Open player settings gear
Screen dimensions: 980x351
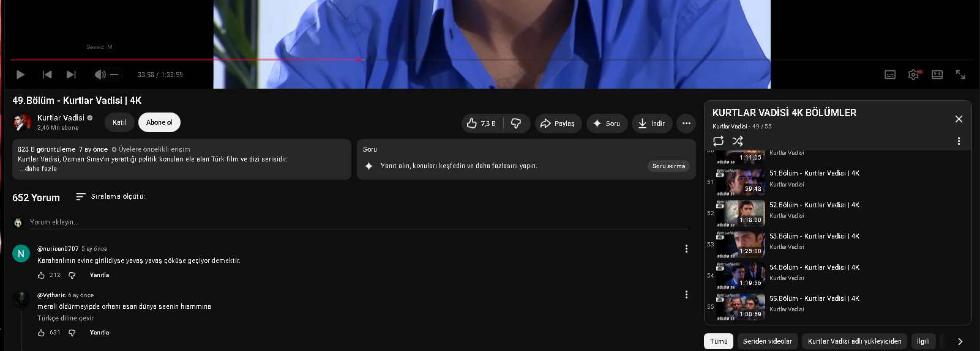point(913,75)
